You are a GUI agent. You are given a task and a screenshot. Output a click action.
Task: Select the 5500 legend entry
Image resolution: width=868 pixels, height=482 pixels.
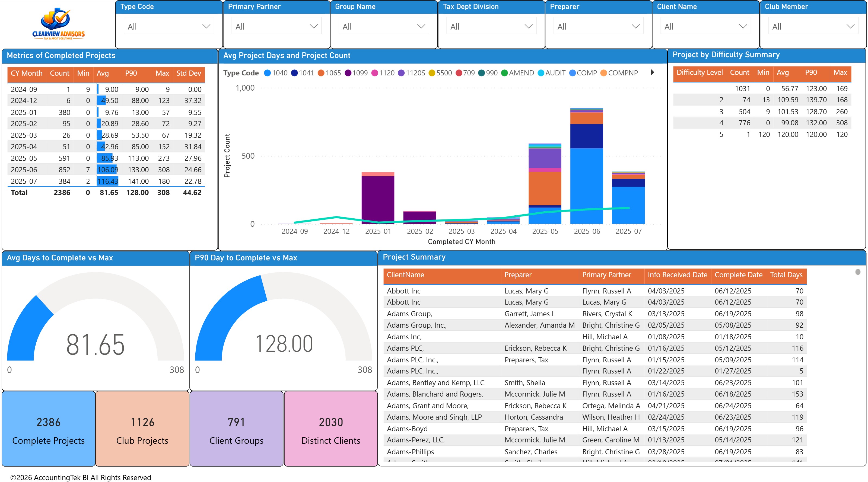(x=440, y=73)
